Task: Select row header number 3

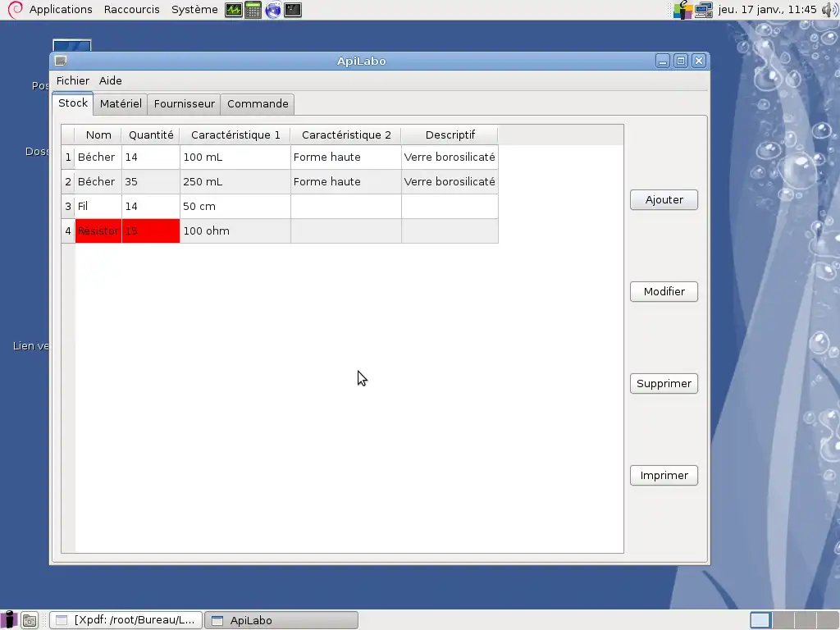Action: click(68, 207)
